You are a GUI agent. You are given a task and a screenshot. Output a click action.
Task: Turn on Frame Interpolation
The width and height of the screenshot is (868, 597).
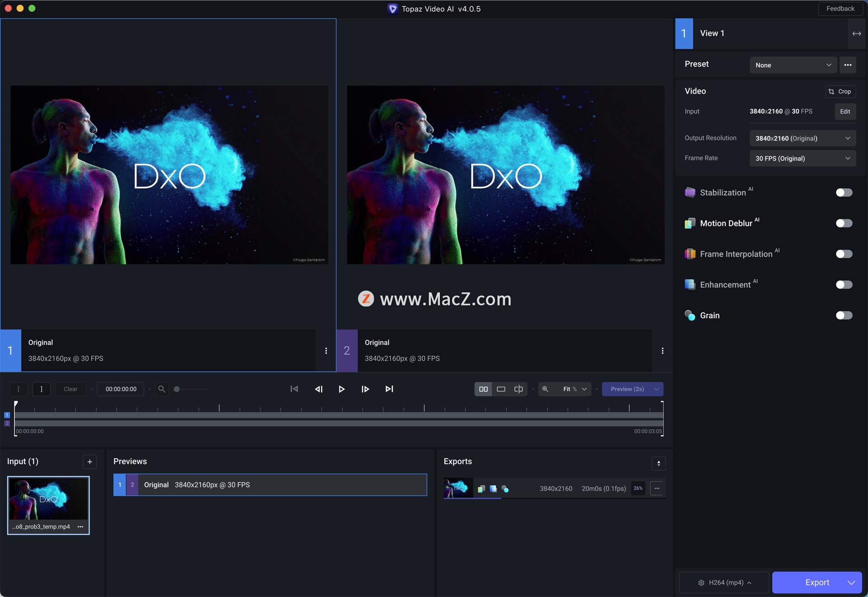pos(844,254)
